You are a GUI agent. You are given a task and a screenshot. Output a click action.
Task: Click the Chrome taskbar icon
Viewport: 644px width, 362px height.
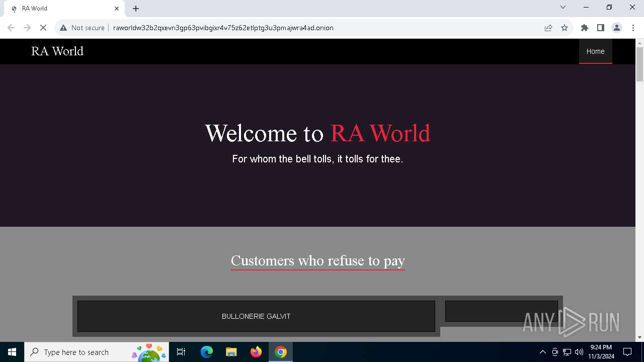click(281, 352)
